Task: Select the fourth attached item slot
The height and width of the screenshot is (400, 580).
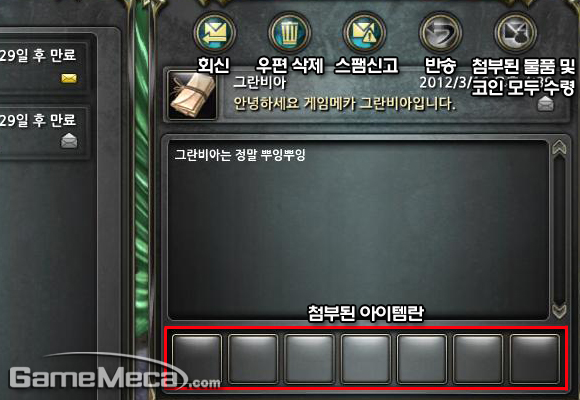Action: coord(365,359)
